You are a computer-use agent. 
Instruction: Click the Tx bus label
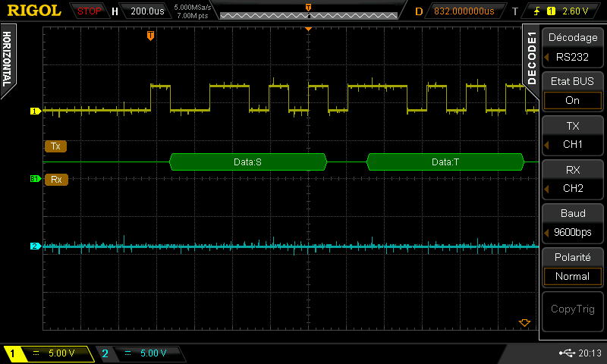click(55, 146)
